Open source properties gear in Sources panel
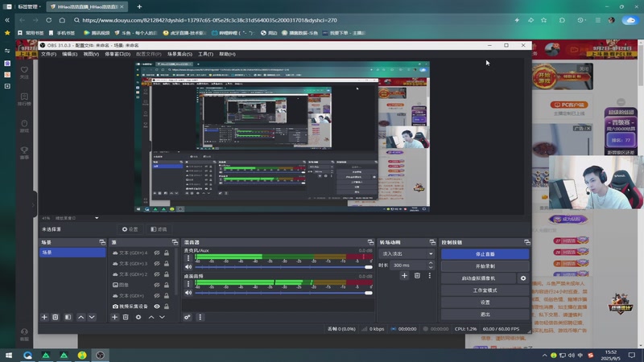Viewport: 644px width, 362px height. (138, 317)
